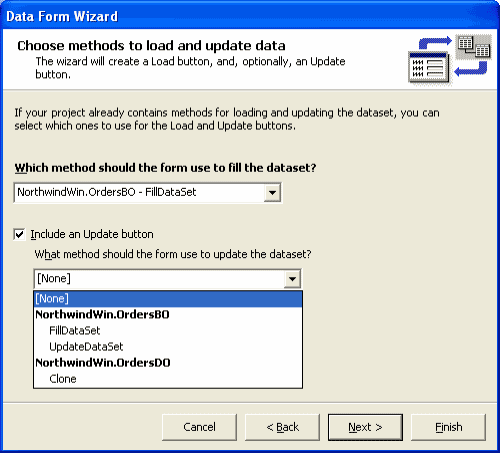The height and width of the screenshot is (453, 500).
Task: Click the NorthwindWin.OrdersBO - FillDataSet combo box
Action: click(148, 192)
